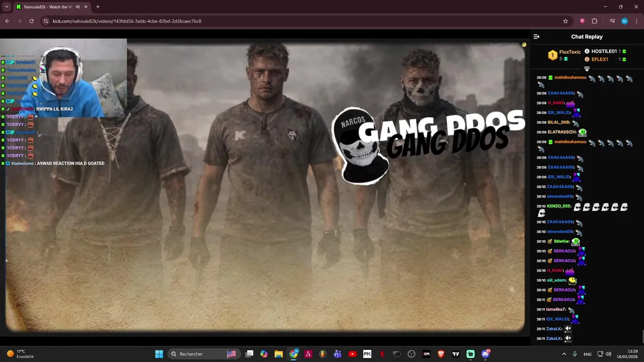Open HOSTILE01 leaderboard entry

[605, 51]
